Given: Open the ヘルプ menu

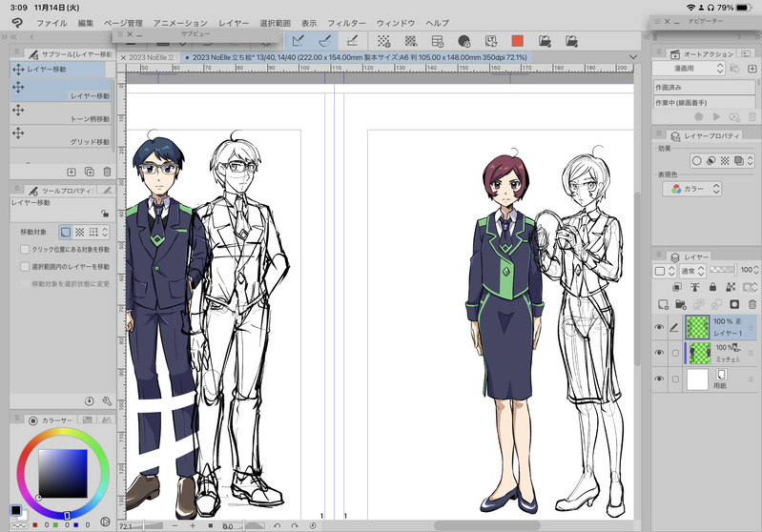Looking at the screenshot, I should [438, 23].
